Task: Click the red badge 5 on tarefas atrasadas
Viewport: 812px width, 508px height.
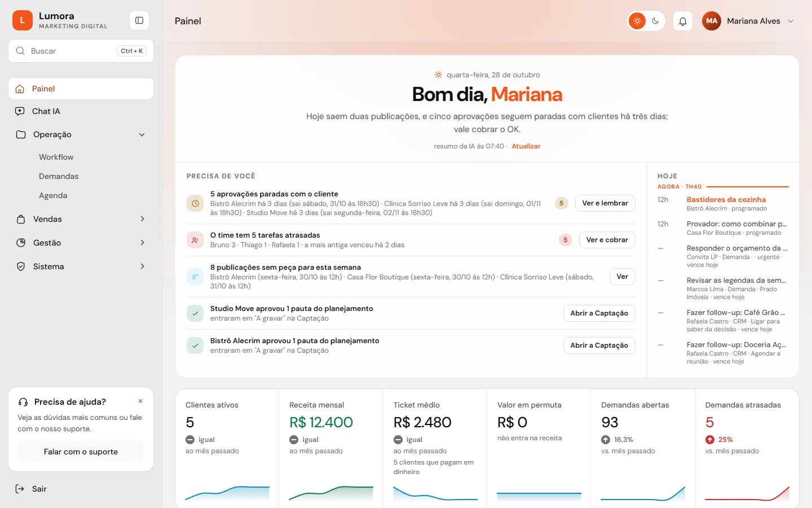Action: [x=565, y=240]
